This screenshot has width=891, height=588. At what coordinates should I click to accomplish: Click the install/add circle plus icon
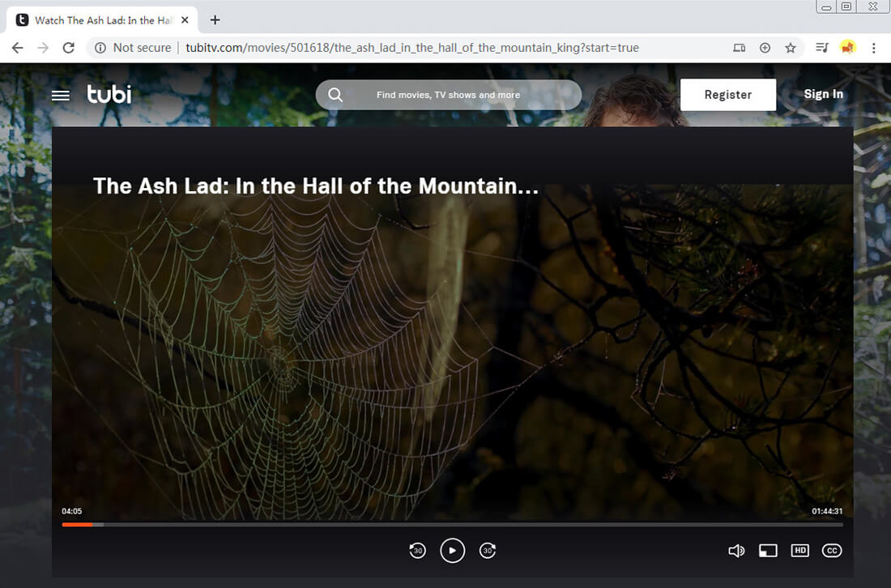[765, 48]
